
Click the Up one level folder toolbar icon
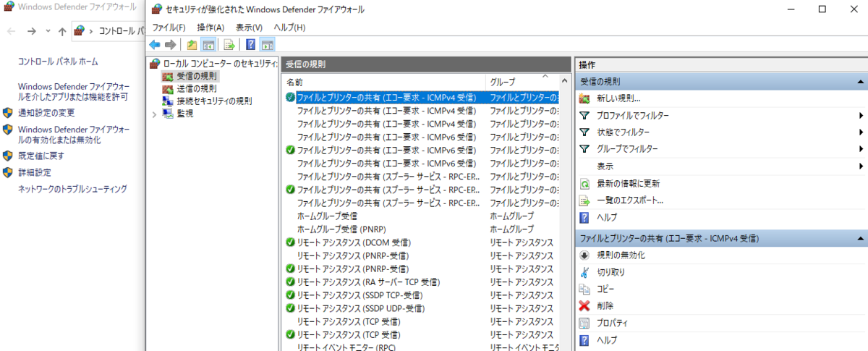[x=192, y=45]
